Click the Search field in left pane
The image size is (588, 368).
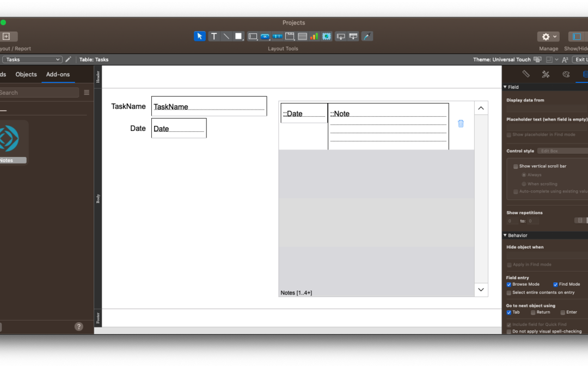(39, 92)
